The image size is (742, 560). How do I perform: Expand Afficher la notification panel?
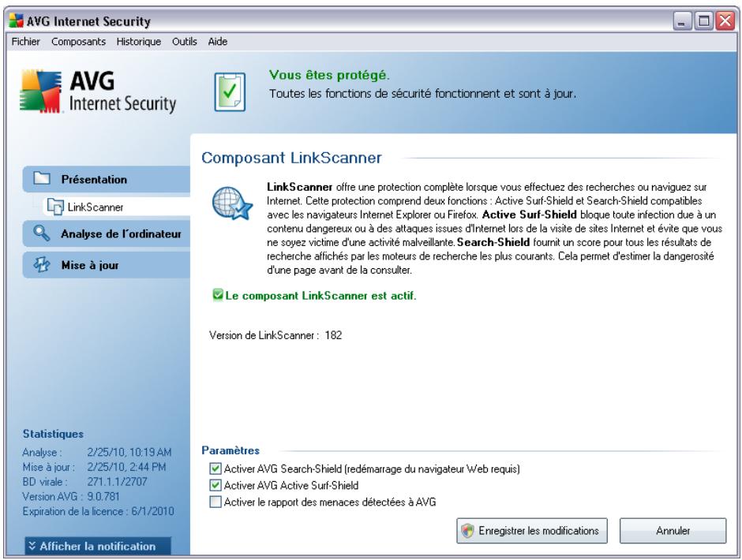(98, 546)
